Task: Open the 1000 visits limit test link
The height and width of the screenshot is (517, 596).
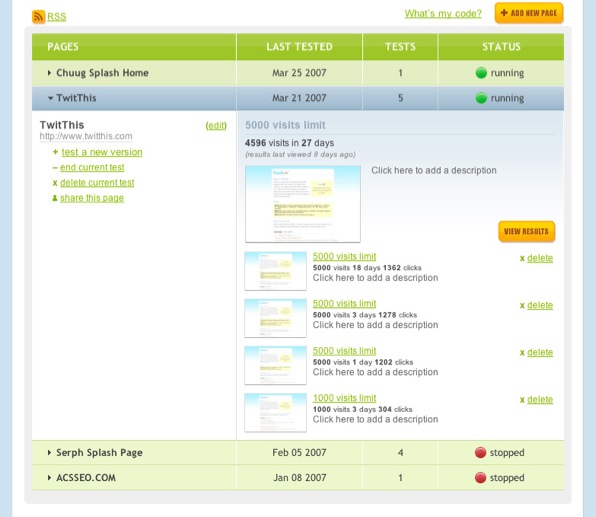Action: coord(344,398)
